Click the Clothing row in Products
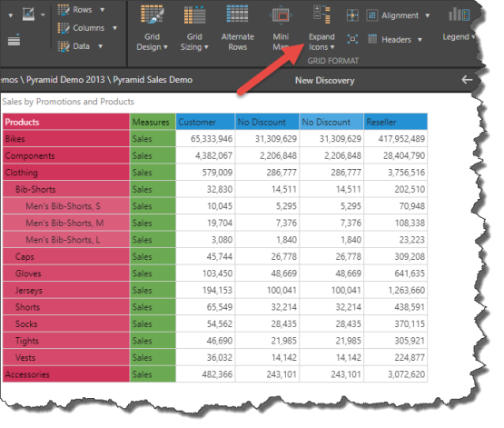 66,173
